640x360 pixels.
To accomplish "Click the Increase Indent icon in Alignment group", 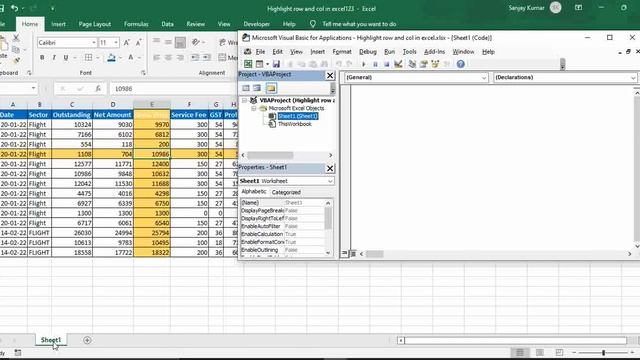I will (207, 58).
